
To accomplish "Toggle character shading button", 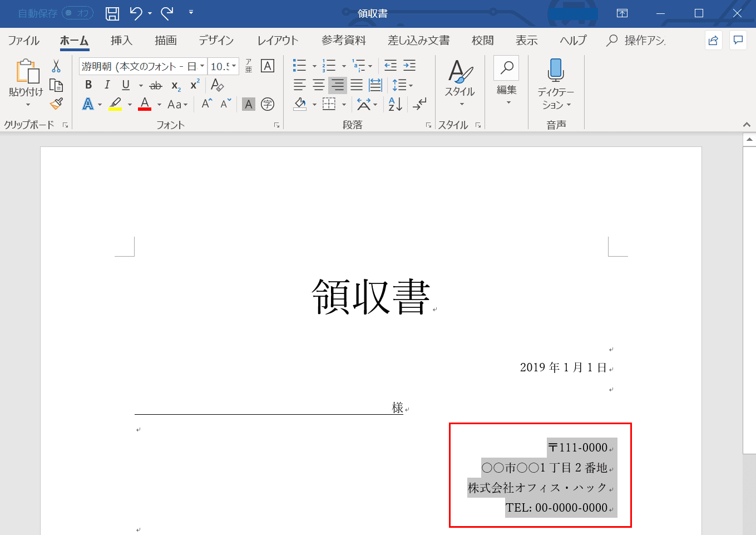I will (x=248, y=104).
